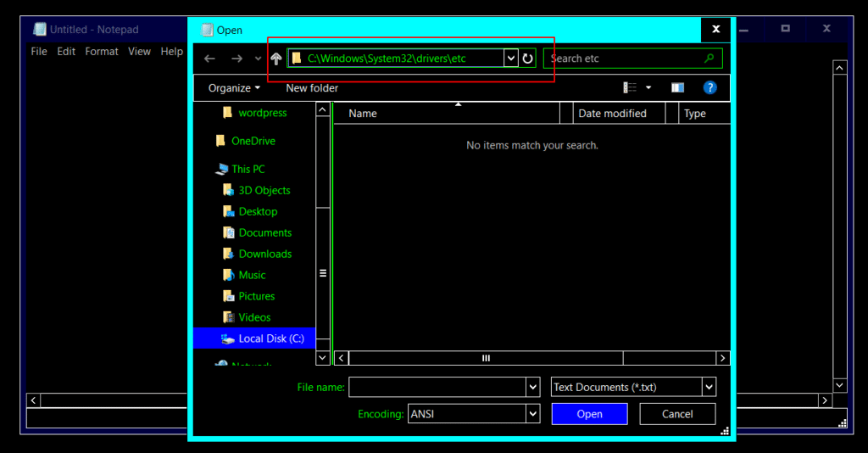Click the This PC computer icon
Viewport: 868px width, 453px height.
[221, 169]
